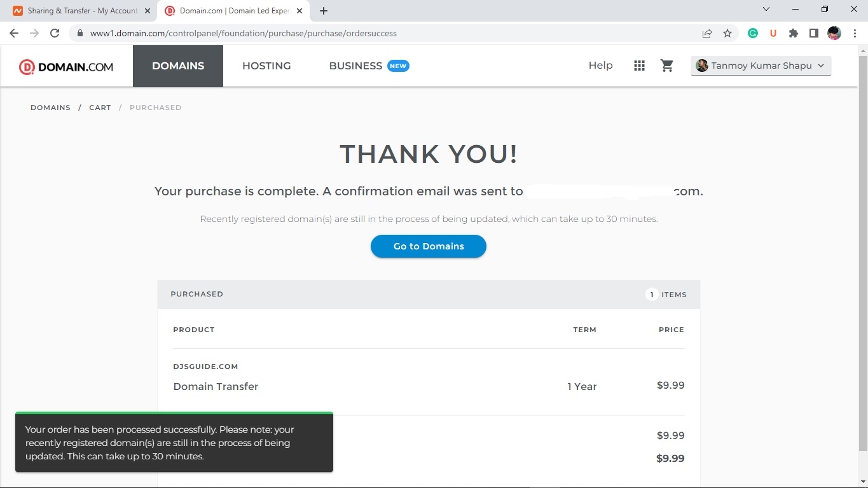This screenshot has height=488, width=868.
Task: Reload the page
Action: point(55,33)
